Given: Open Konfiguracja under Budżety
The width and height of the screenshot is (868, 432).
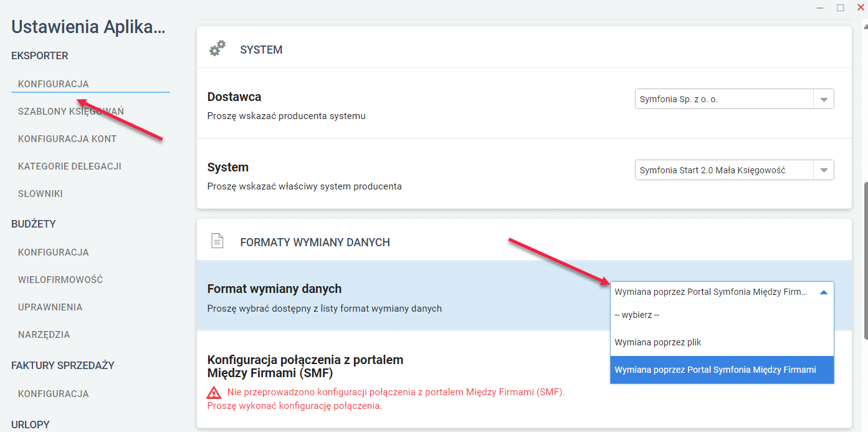Looking at the screenshot, I should tap(54, 252).
